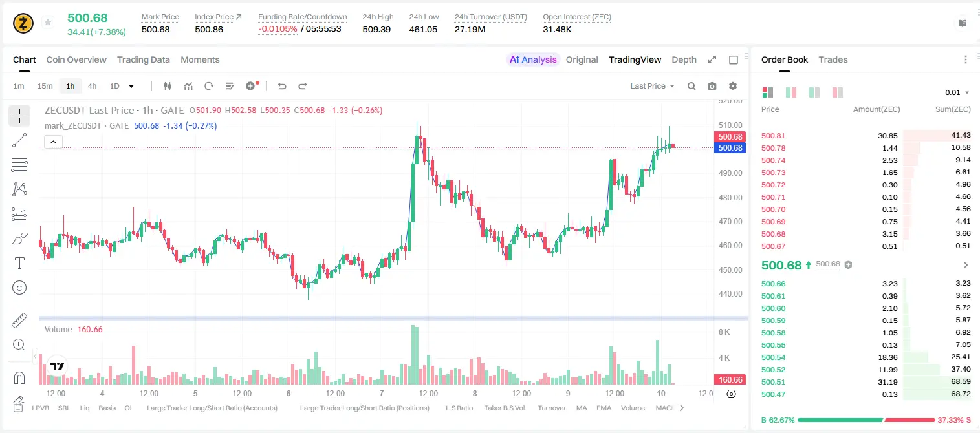Toggle the AI Analysis chart mode
Viewport: 980px width, 433px height.
point(533,59)
